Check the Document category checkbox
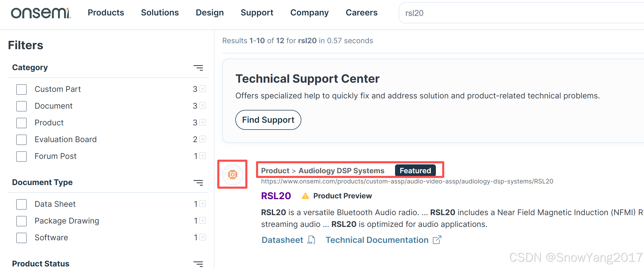Image resolution: width=644 pixels, height=268 pixels. (x=21, y=106)
